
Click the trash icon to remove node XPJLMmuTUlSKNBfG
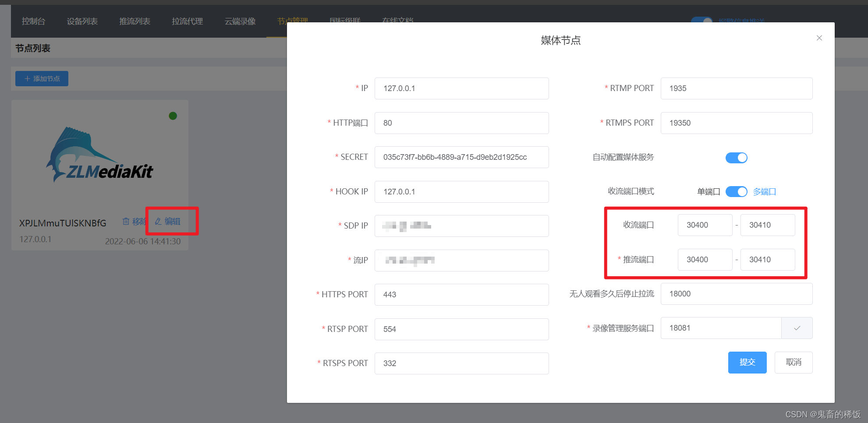click(126, 222)
